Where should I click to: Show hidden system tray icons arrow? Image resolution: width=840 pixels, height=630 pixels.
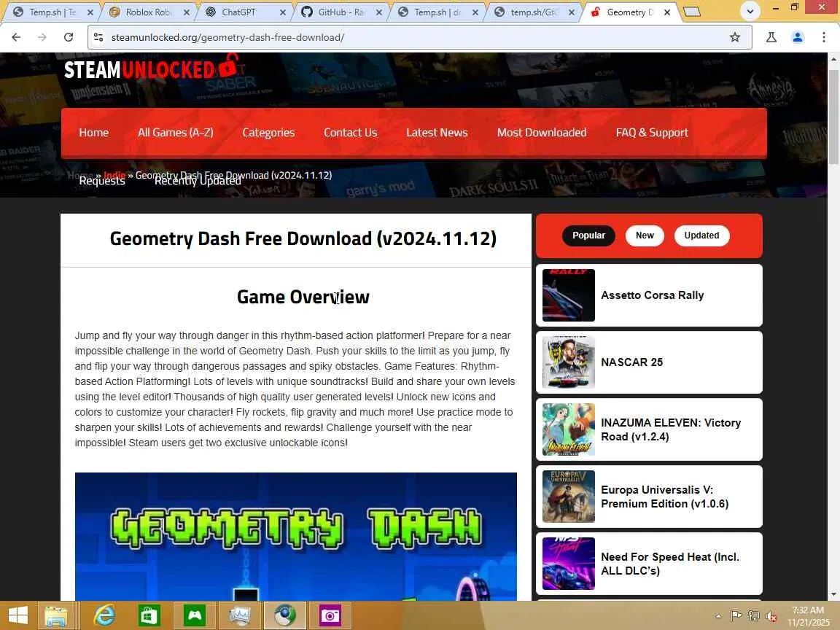(x=718, y=616)
